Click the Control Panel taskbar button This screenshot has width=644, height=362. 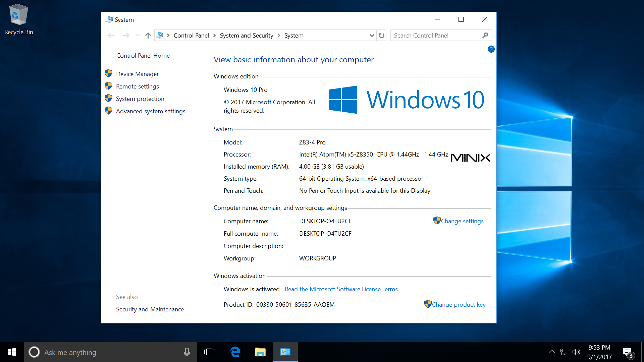(285, 352)
